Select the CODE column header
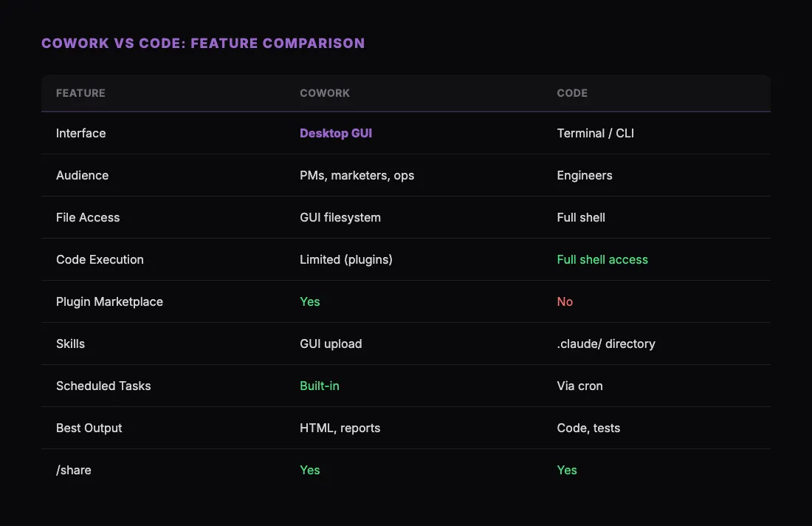The image size is (812, 526). 572,93
